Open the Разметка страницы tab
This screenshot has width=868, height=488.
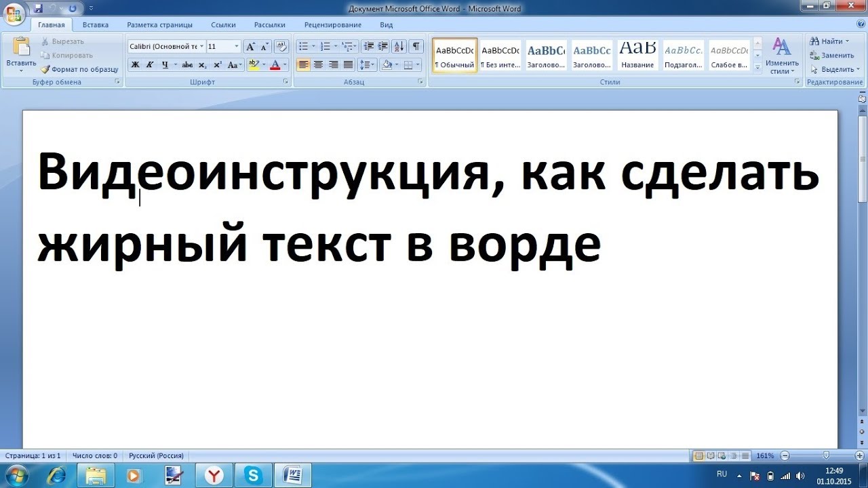coord(159,25)
